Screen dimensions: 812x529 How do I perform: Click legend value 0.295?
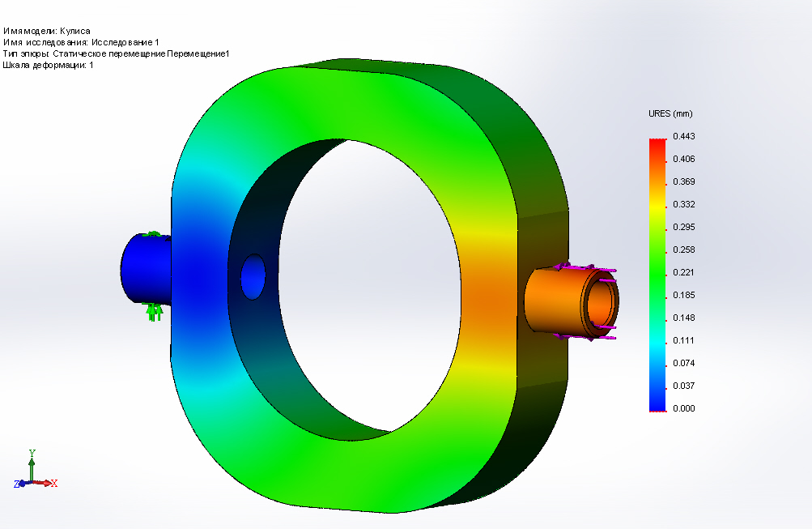click(x=683, y=227)
